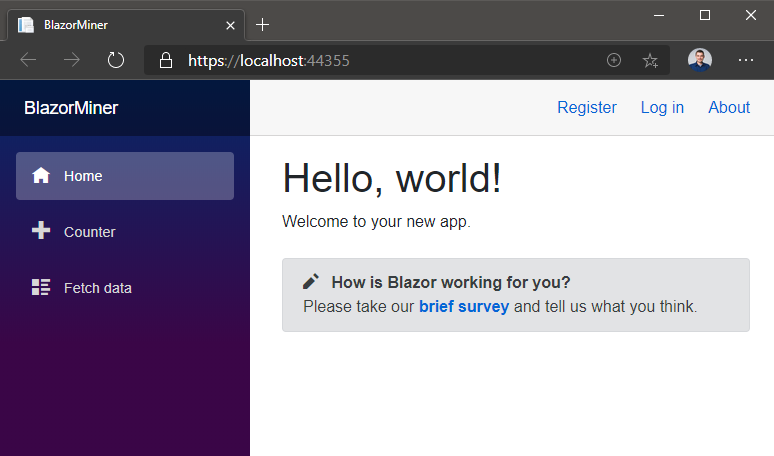Close the browser window
This screenshot has width=774, height=456.
pyautogui.click(x=751, y=15)
